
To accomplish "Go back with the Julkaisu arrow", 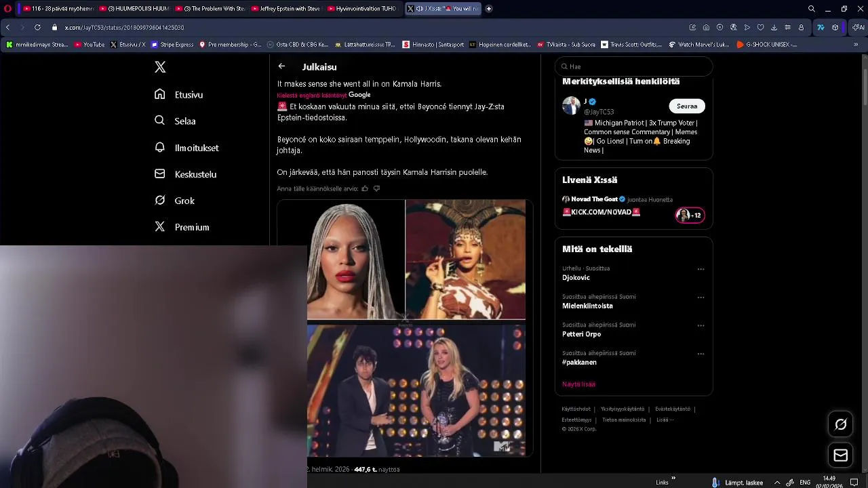I will point(281,66).
